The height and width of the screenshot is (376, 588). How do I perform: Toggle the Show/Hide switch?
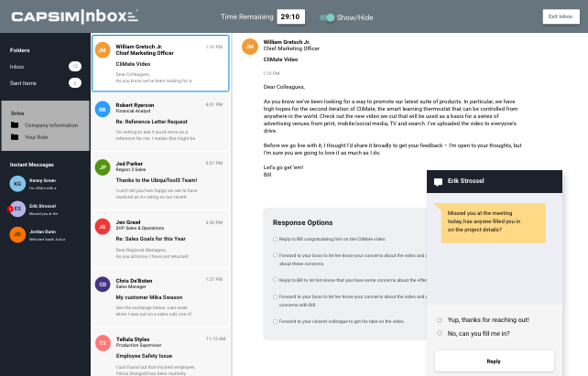[327, 17]
